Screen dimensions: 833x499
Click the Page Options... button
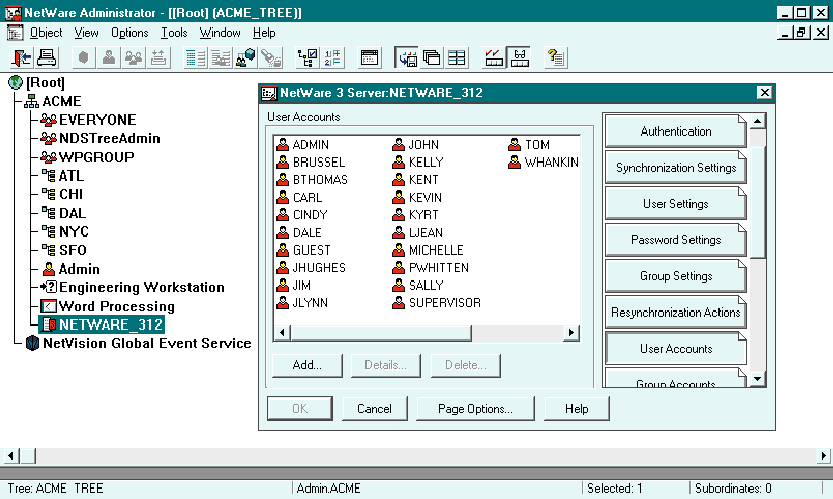tap(475, 409)
